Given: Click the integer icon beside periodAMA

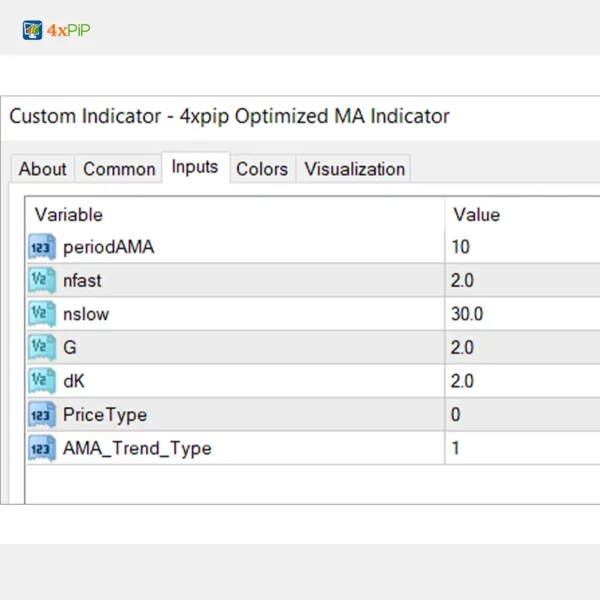Looking at the screenshot, I should [x=42, y=247].
